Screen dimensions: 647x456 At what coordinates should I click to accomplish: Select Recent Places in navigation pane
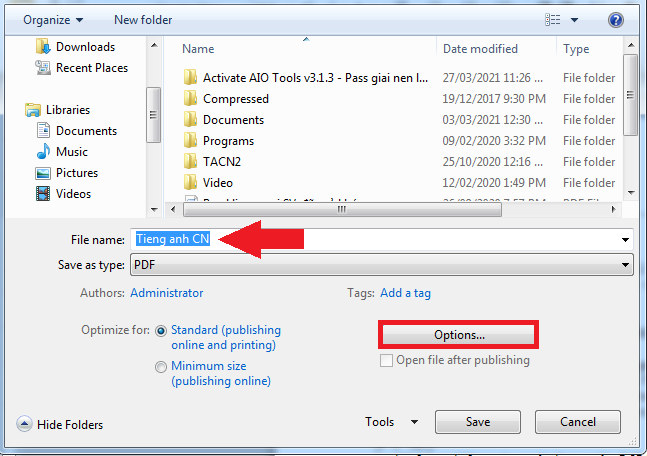coord(92,68)
